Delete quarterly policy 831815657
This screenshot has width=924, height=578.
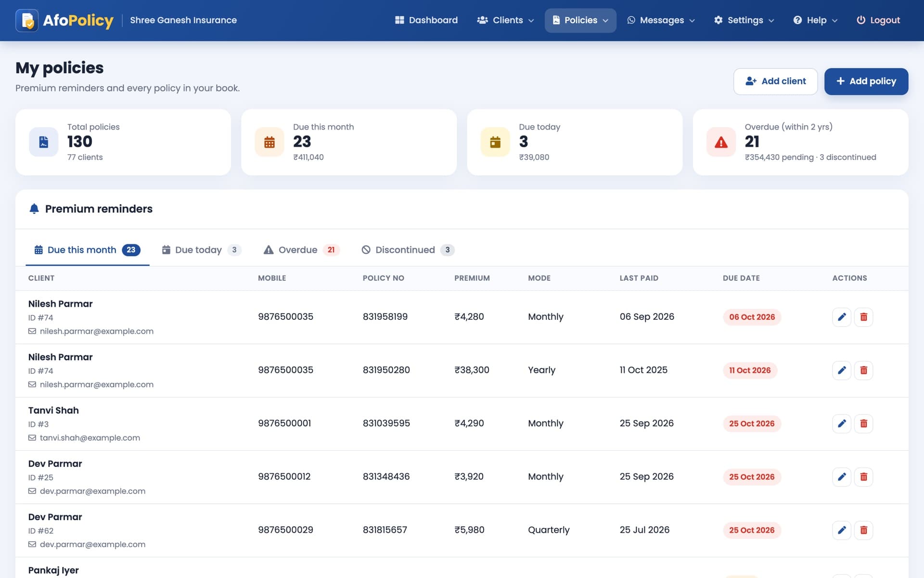point(864,530)
